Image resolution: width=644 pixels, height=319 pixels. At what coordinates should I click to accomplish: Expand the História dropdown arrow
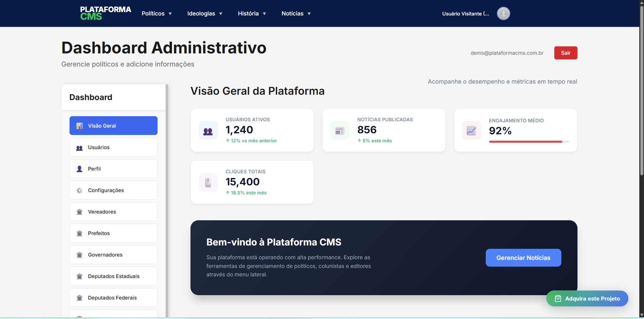coord(264,14)
